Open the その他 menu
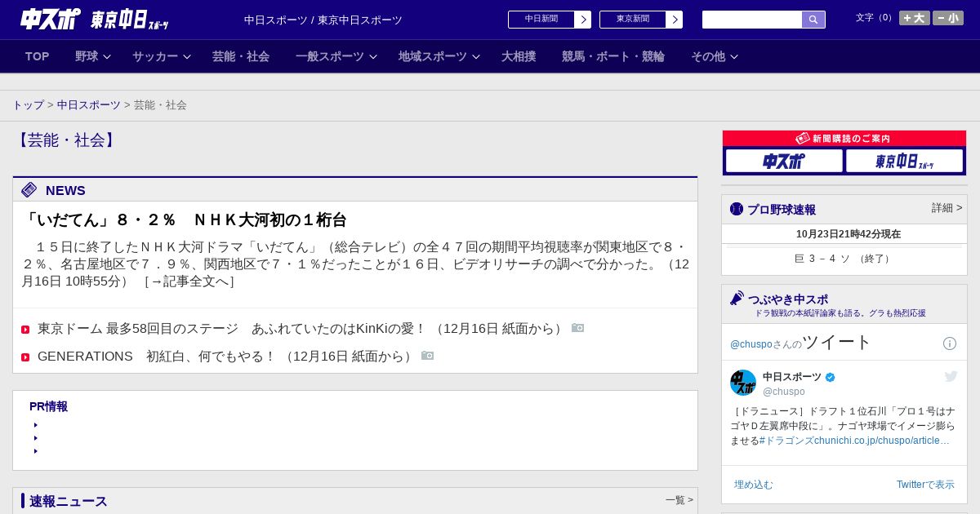 click(x=708, y=56)
